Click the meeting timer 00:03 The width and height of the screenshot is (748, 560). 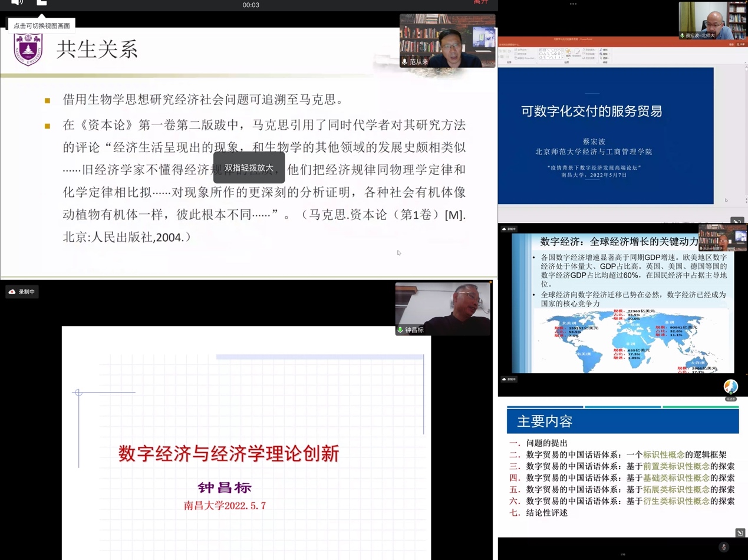click(x=251, y=5)
